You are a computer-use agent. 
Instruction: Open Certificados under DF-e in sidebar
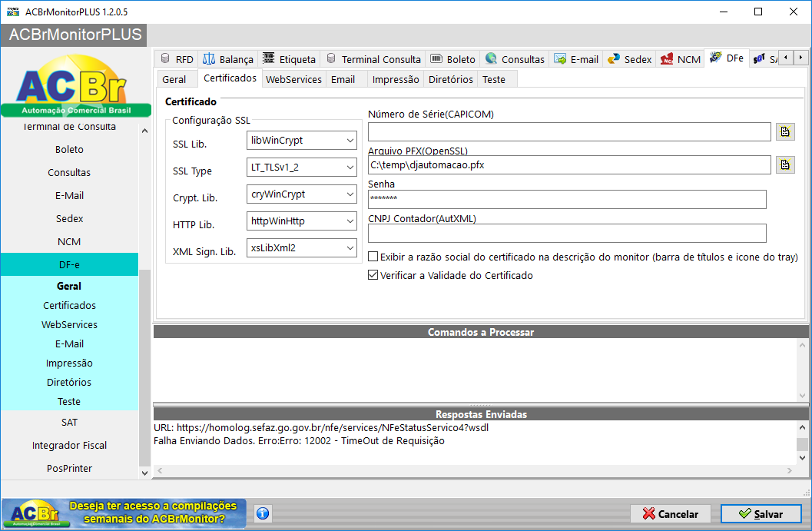point(69,305)
